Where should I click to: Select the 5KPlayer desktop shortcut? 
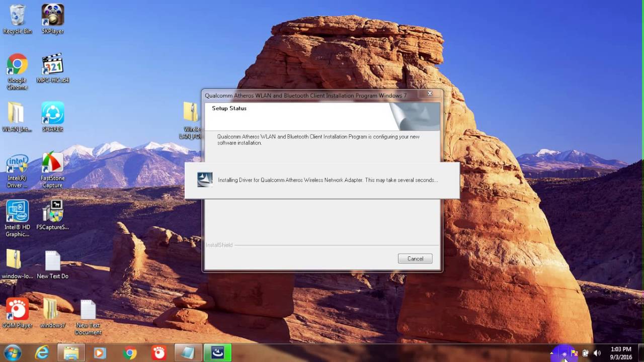point(52,19)
